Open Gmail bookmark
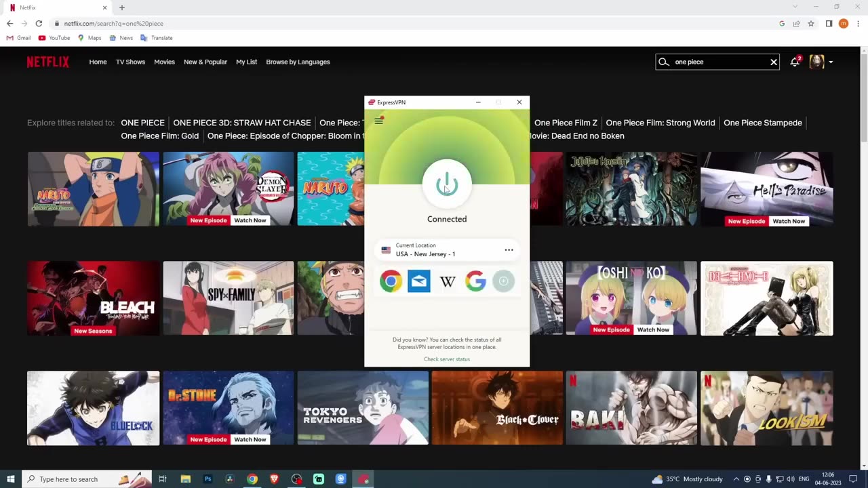The height and width of the screenshot is (488, 868). tap(19, 38)
